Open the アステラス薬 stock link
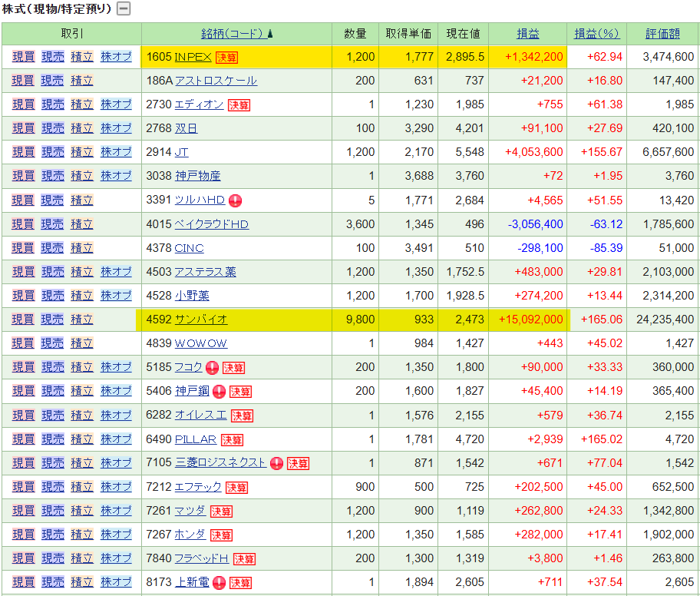The image size is (700, 596). 205,272
